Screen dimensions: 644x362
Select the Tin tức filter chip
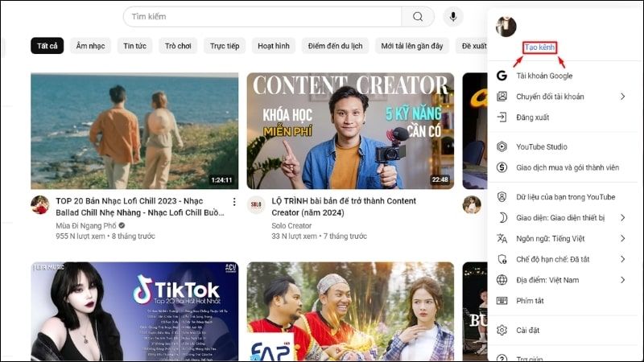(134, 46)
